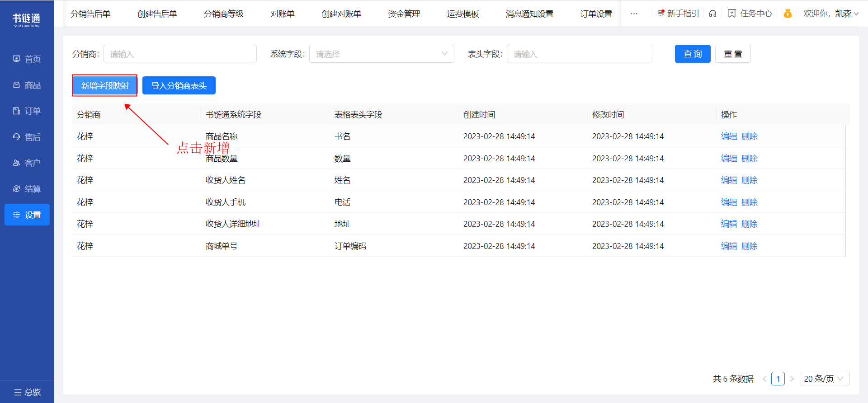Viewport: 868px width, 403px height.
Task: Switch to the 资金管理 tab
Action: 404,14
